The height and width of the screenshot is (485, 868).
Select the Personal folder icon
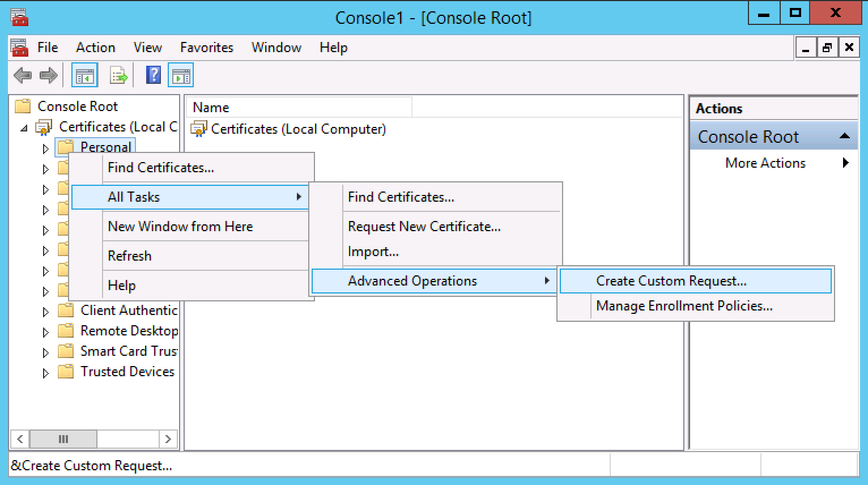(x=64, y=147)
